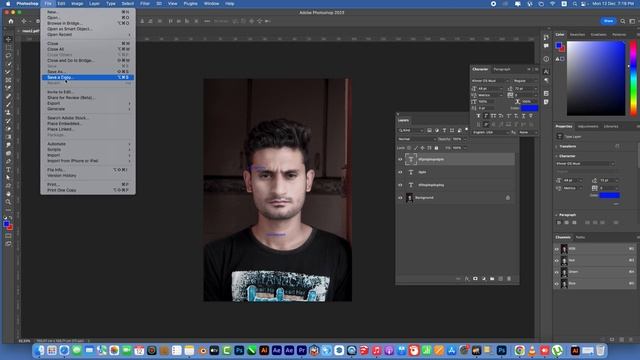
Task: Select the Horizontal Type tool
Action: tap(8, 169)
